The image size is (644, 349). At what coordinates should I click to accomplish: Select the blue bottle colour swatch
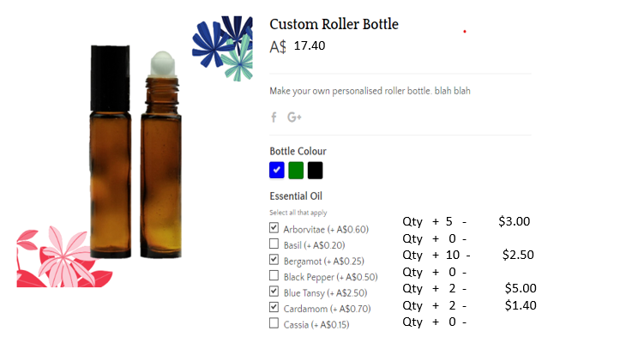coord(277,170)
